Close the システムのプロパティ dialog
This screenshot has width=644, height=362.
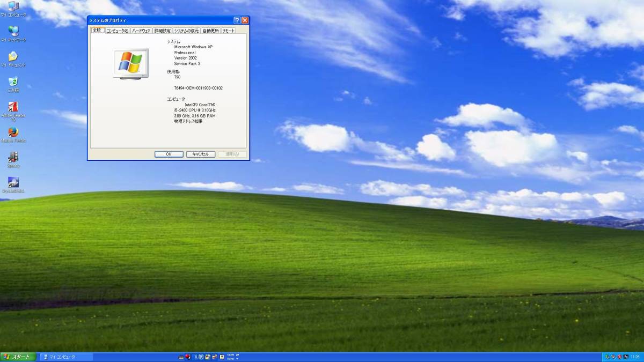[245, 20]
